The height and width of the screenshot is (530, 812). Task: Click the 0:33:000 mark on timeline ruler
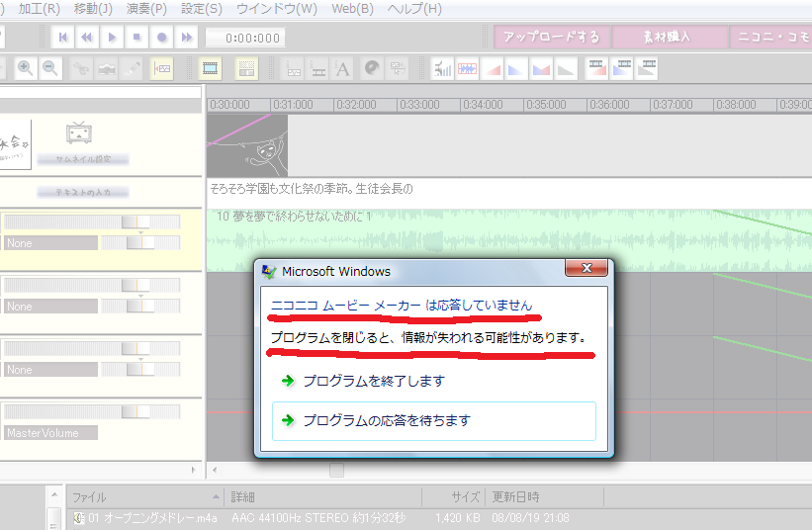419,105
